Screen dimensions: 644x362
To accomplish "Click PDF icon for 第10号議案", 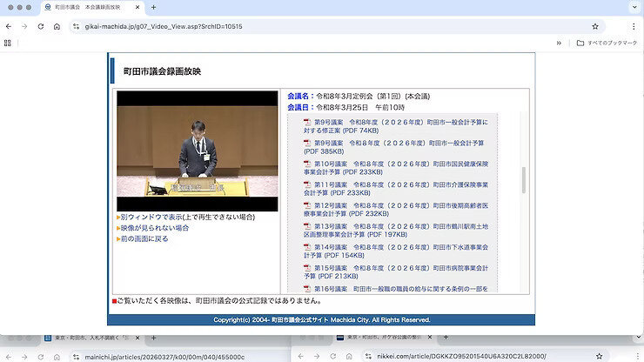I will (307, 164).
